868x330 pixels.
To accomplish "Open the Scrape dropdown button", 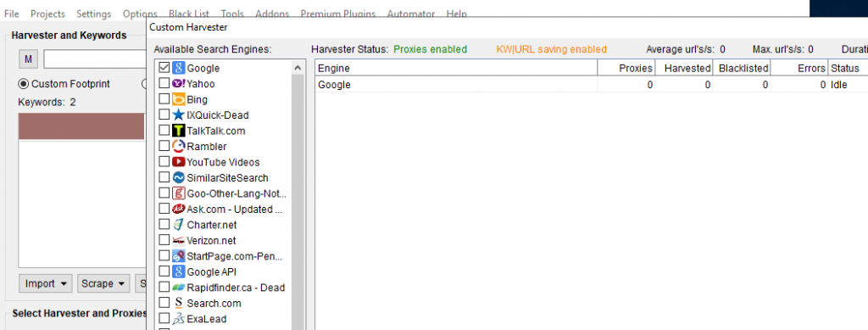I will tap(104, 283).
